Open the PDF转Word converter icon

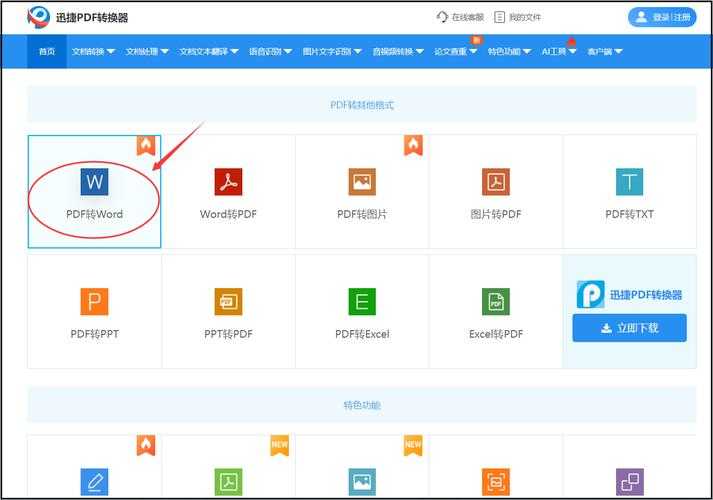(95, 181)
